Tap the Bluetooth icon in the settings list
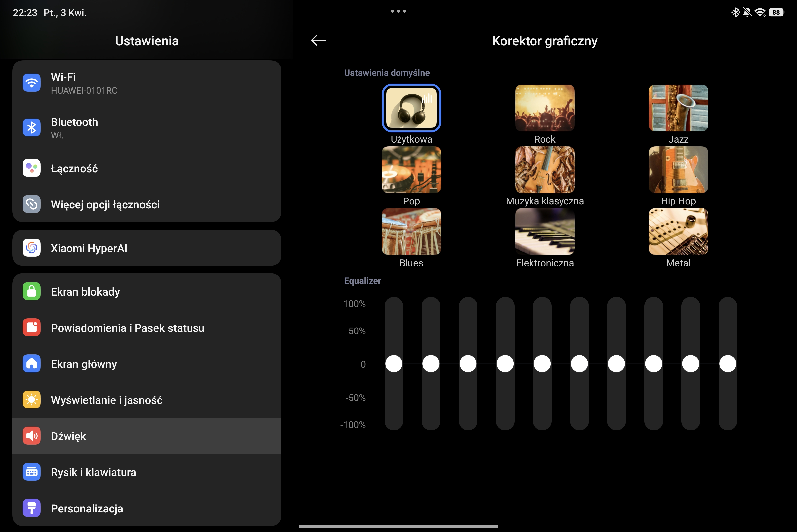Viewport: 797px width, 532px height. [x=32, y=128]
